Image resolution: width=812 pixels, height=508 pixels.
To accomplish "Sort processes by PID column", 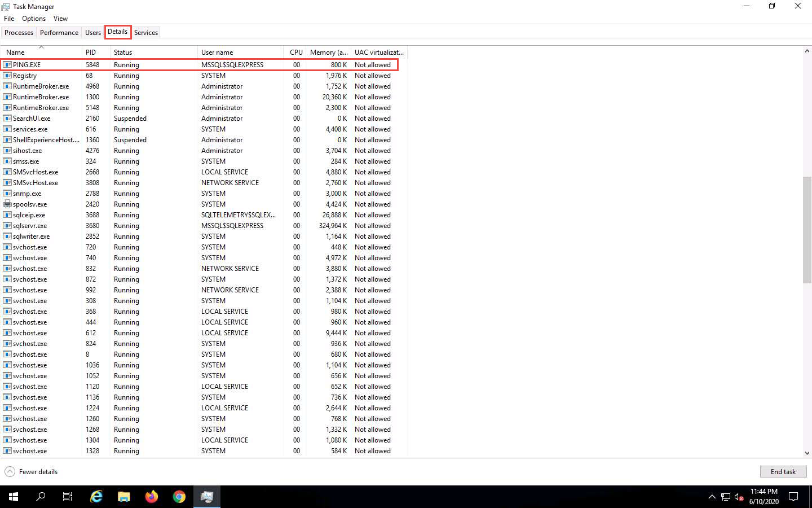I will click(x=91, y=52).
